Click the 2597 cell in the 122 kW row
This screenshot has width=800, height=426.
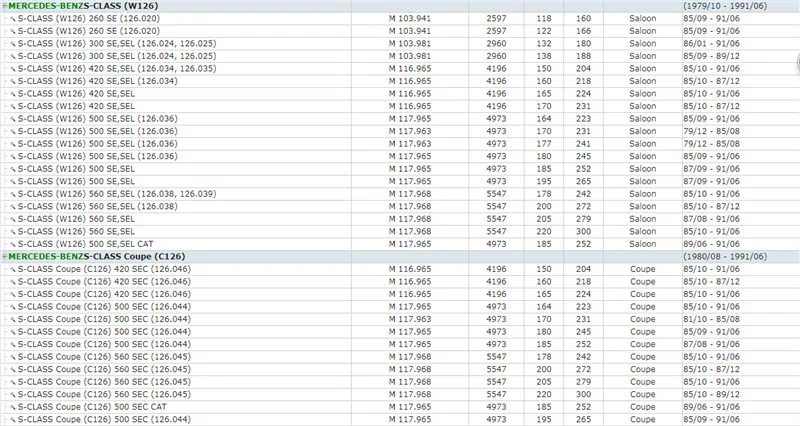point(496,31)
